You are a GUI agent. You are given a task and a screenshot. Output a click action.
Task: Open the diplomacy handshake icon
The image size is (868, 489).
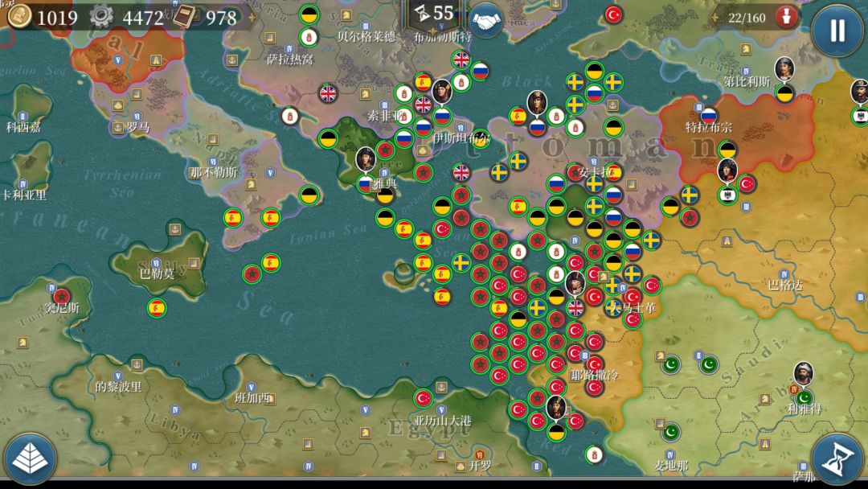pyautogui.click(x=486, y=21)
